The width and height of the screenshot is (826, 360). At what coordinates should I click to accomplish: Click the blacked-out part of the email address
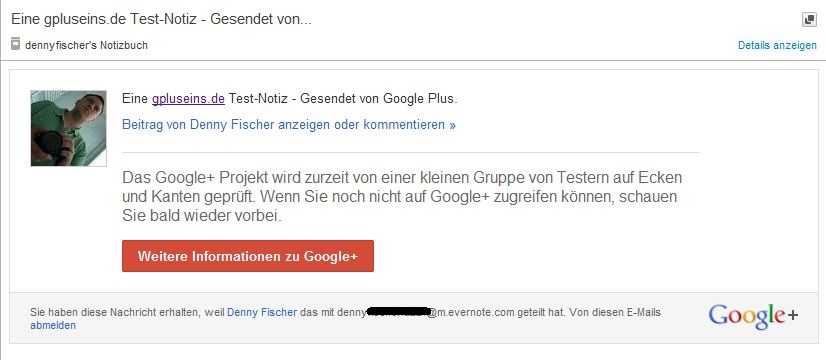click(x=398, y=312)
